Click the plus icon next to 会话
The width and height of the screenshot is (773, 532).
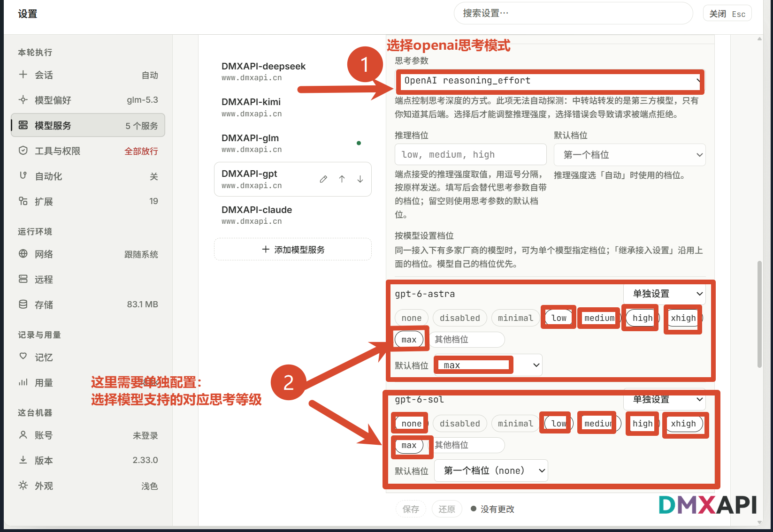click(x=23, y=74)
